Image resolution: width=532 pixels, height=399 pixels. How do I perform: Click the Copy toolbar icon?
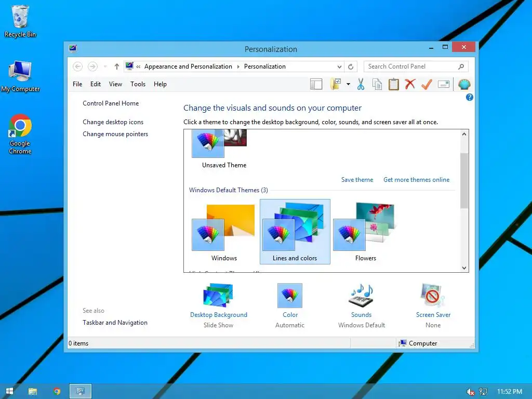[377, 84]
